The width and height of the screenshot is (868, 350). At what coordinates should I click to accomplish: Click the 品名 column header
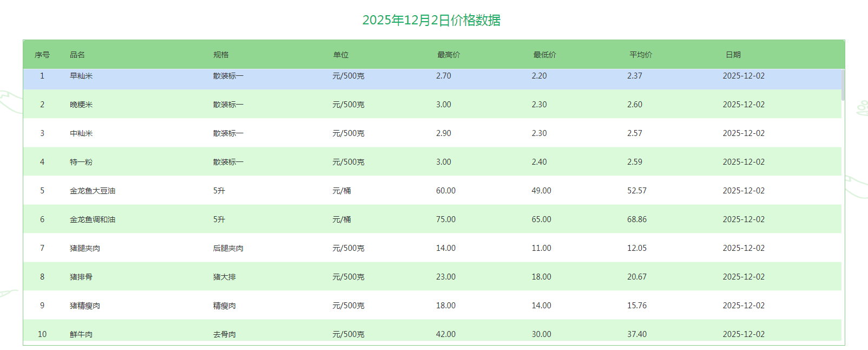(x=77, y=55)
